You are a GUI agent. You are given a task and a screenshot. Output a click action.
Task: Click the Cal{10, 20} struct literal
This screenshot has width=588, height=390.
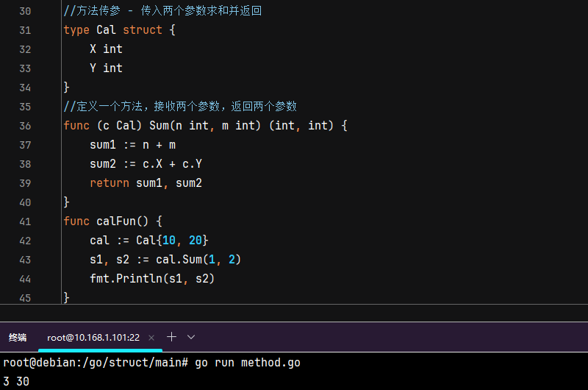[172, 241]
